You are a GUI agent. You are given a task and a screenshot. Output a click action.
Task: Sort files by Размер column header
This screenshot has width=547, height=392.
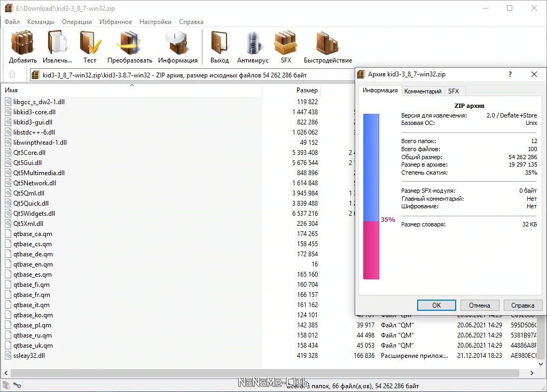tap(291, 90)
